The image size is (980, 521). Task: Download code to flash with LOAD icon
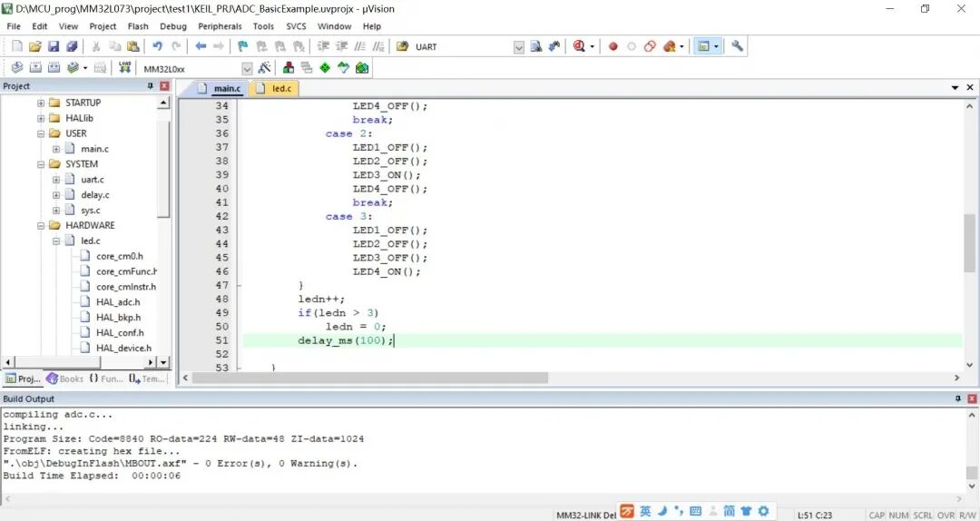pyautogui.click(x=125, y=67)
